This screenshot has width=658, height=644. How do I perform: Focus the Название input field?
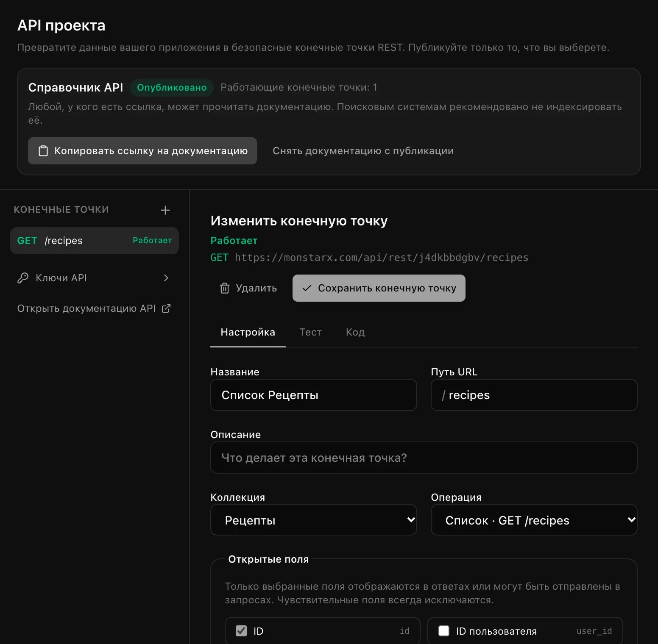[314, 395]
